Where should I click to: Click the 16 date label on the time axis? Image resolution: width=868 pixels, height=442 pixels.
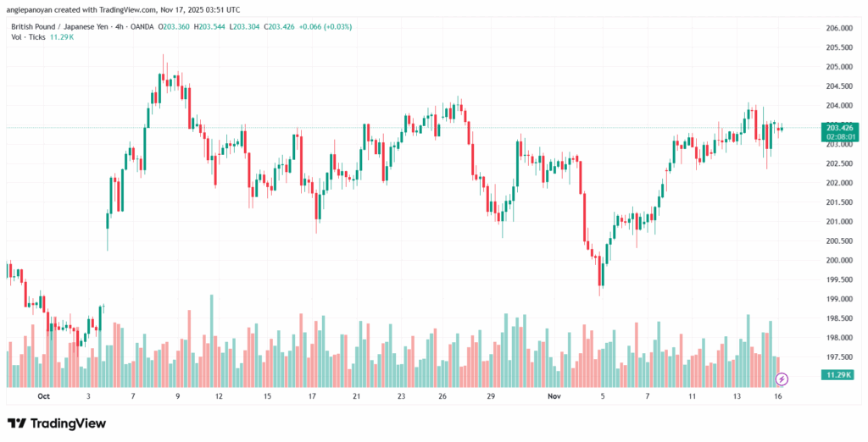coord(778,395)
